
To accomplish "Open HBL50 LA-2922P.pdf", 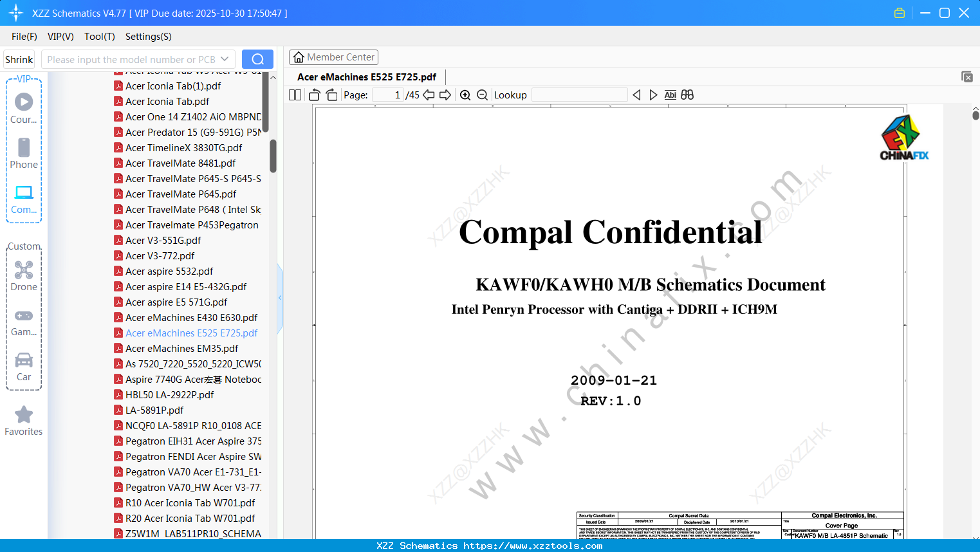I will click(x=169, y=395).
